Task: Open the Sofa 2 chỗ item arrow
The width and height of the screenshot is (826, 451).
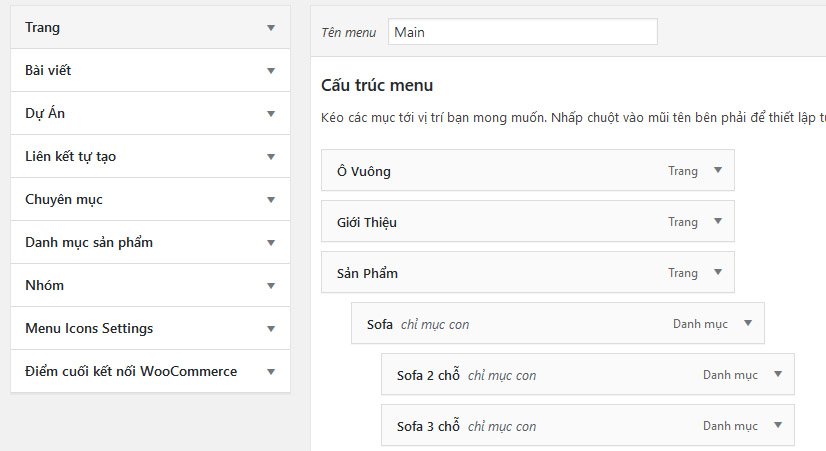Action: (777, 375)
